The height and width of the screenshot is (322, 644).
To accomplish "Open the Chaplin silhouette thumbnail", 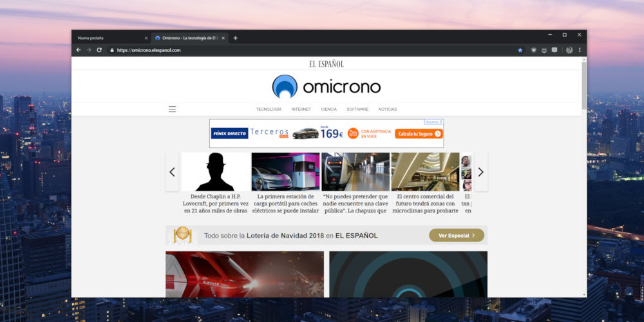I will [x=216, y=172].
